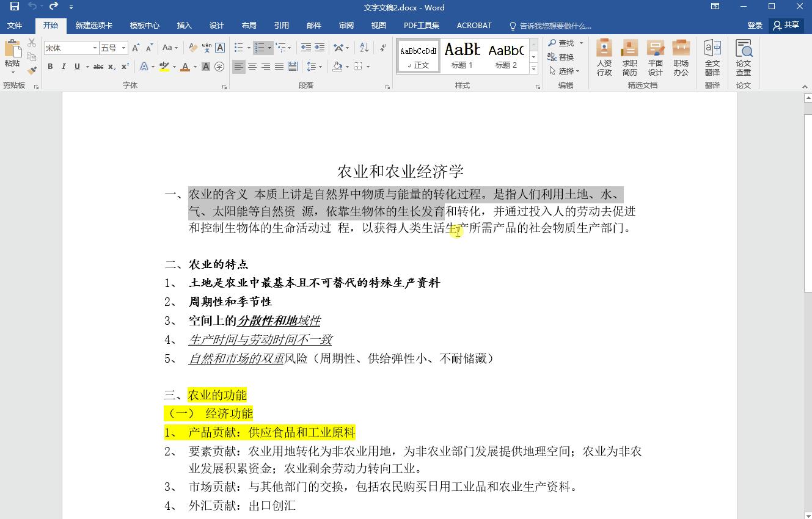Open the font color picker arrow
The height and width of the screenshot is (519, 812).
pyautogui.click(x=194, y=67)
